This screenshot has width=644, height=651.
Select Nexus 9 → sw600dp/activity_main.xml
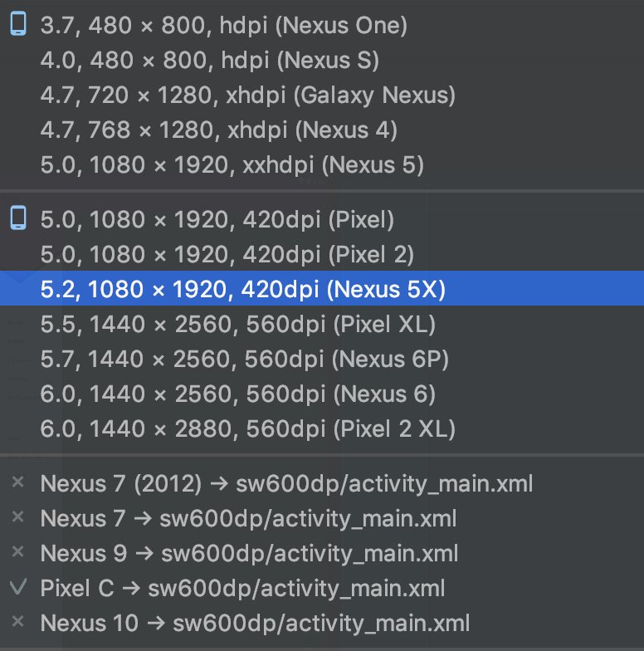click(x=322, y=553)
